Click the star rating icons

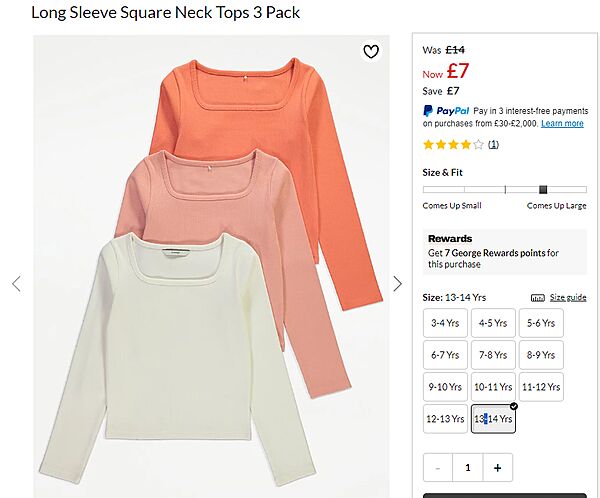pos(453,145)
